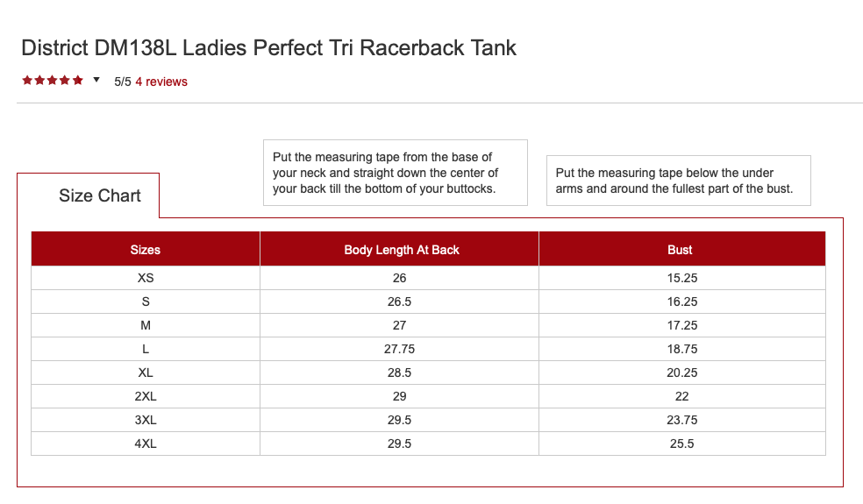Screen dimensions: 863x504
Task: Click the bust measuring instructions box
Action: [678, 181]
